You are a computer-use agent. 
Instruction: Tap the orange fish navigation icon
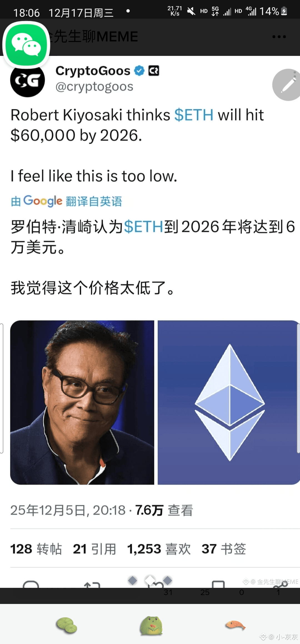(236, 625)
